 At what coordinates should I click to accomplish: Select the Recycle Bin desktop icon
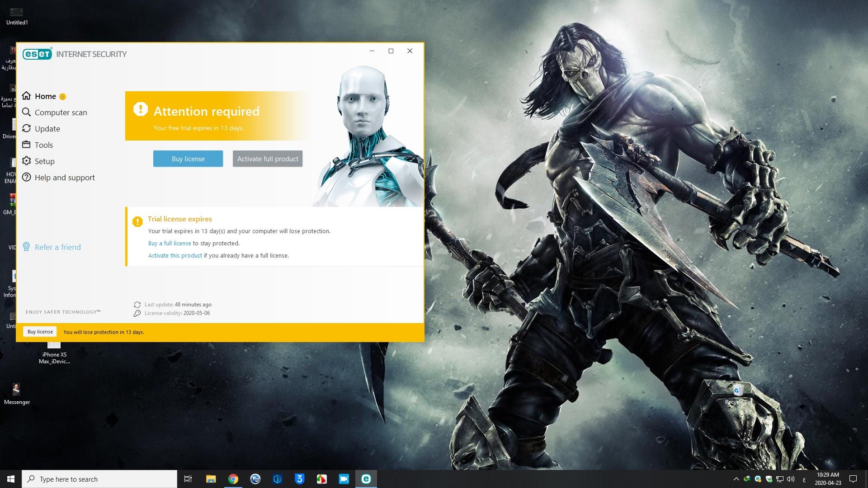738,393
